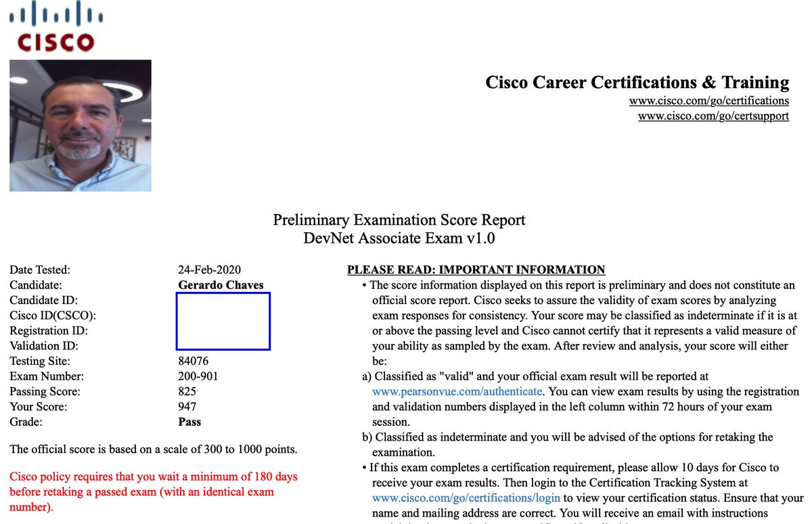Click the 'Exam Number:' label
Viewport: 812px width, 524px height.
pos(47,376)
